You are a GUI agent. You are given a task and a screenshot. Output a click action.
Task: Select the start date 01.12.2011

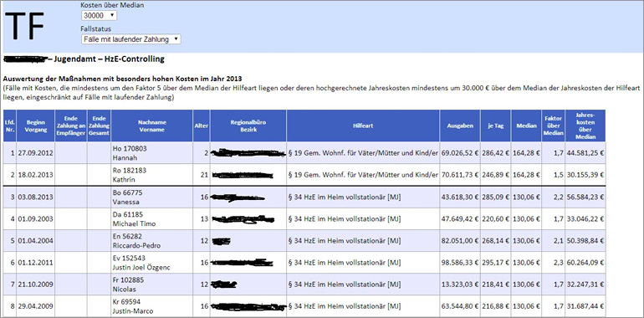(x=35, y=263)
